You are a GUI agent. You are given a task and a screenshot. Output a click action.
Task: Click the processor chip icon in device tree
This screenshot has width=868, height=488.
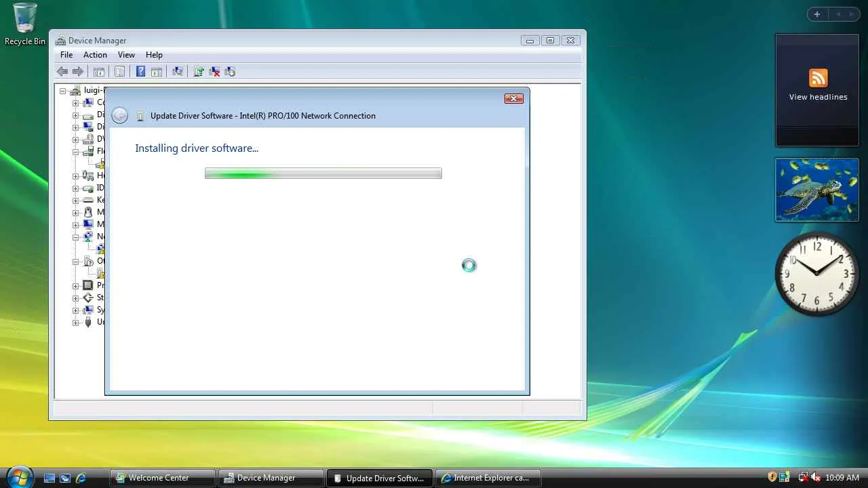88,285
